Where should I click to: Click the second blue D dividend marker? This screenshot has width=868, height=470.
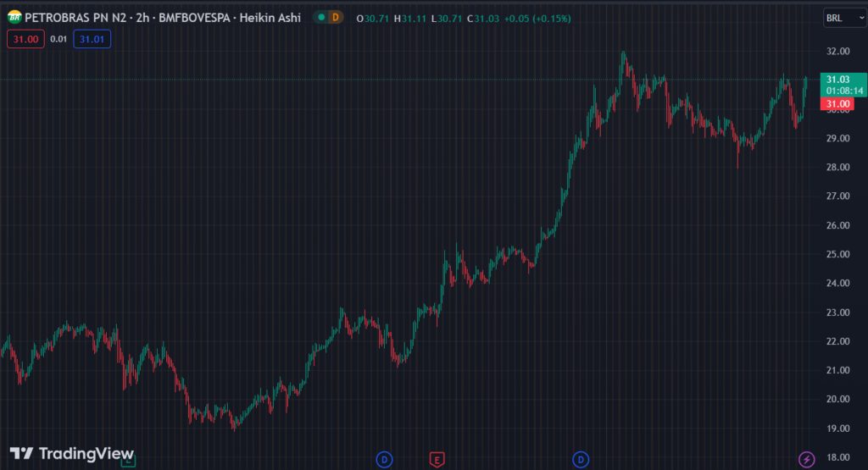pos(581,460)
